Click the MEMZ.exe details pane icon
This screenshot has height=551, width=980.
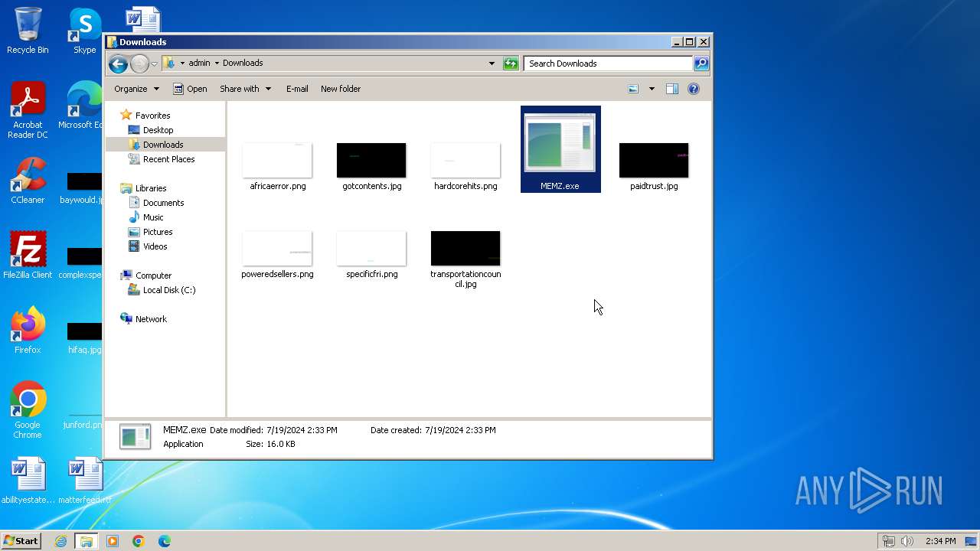(x=135, y=436)
